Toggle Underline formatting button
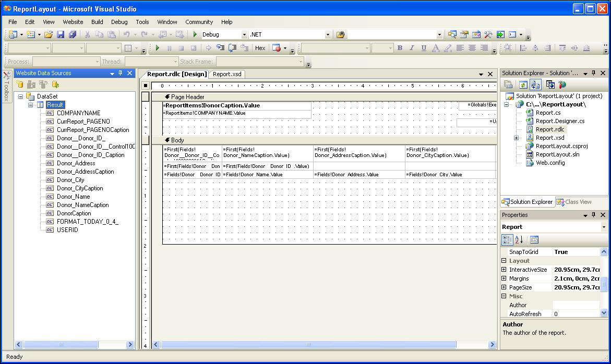The image size is (611, 364). pos(424,48)
